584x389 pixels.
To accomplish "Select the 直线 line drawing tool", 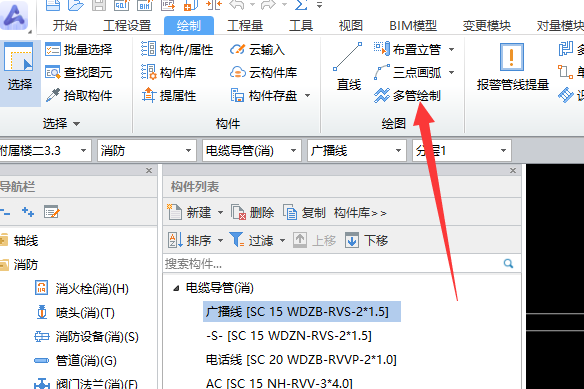I will (x=348, y=67).
